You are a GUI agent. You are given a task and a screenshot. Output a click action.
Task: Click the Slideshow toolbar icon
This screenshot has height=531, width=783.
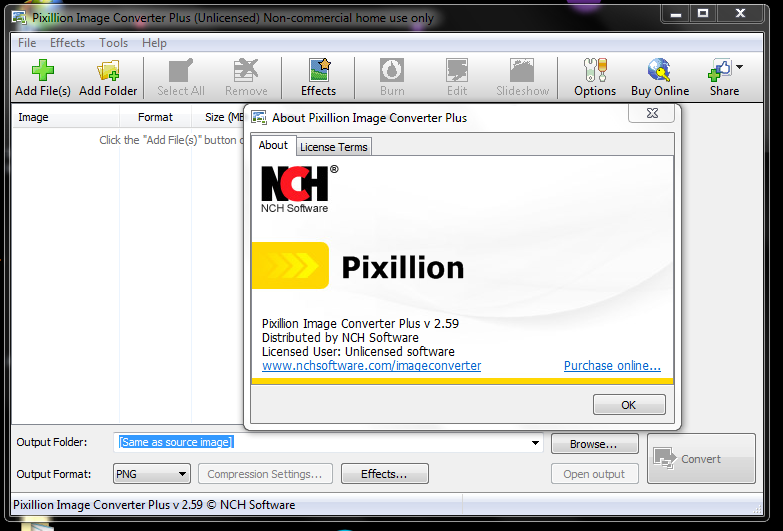(x=522, y=70)
